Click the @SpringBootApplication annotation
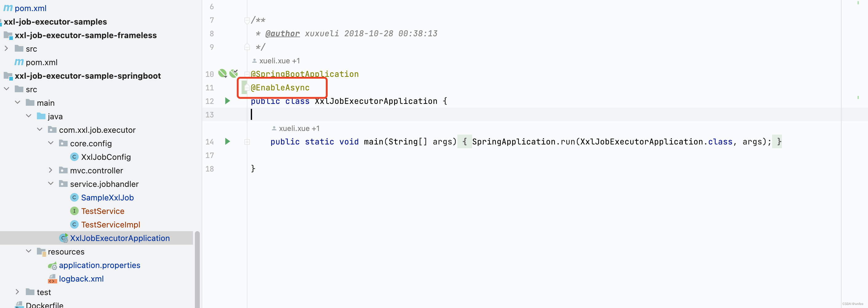 pyautogui.click(x=305, y=74)
